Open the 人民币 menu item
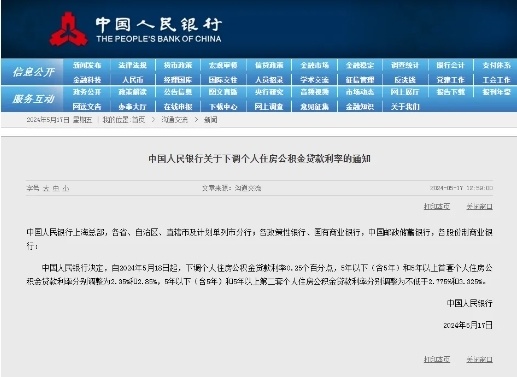The height and width of the screenshot is (377, 517). [132, 80]
